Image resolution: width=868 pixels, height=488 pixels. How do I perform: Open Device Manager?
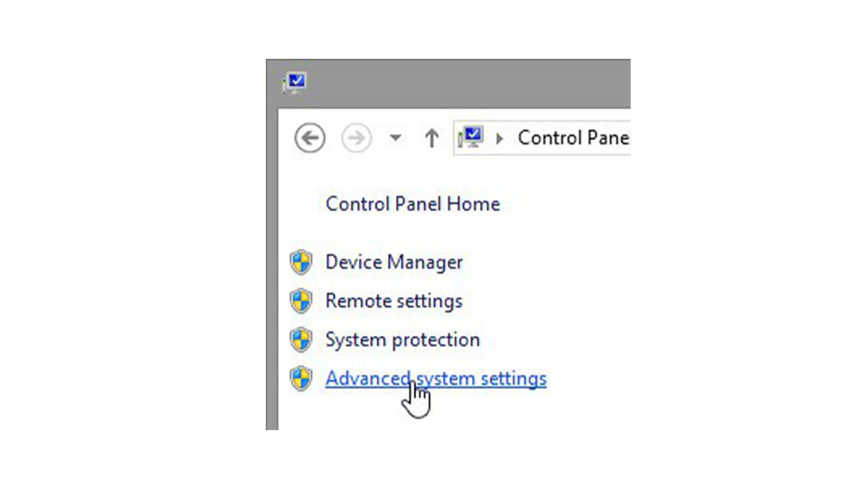coord(393,262)
